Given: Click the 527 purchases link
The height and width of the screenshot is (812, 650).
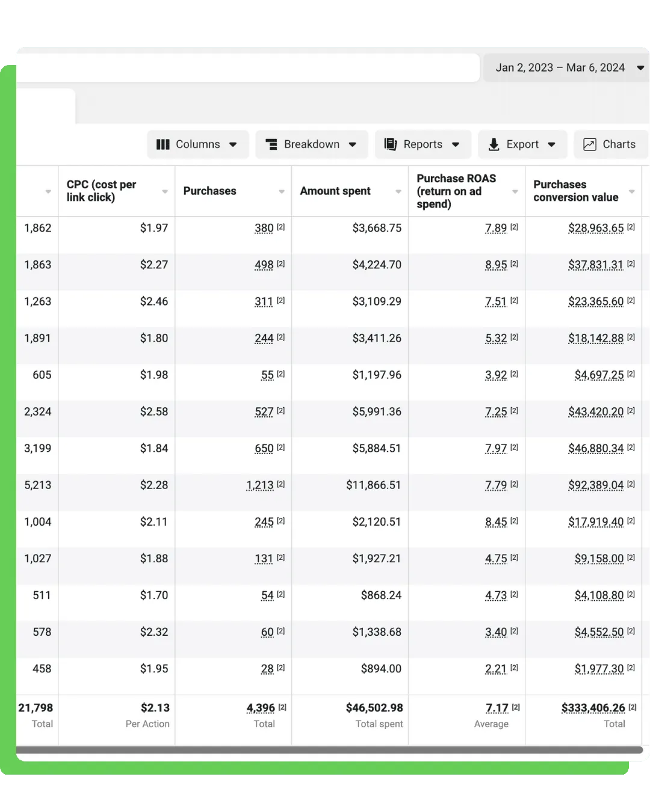Looking at the screenshot, I should pos(264,411).
